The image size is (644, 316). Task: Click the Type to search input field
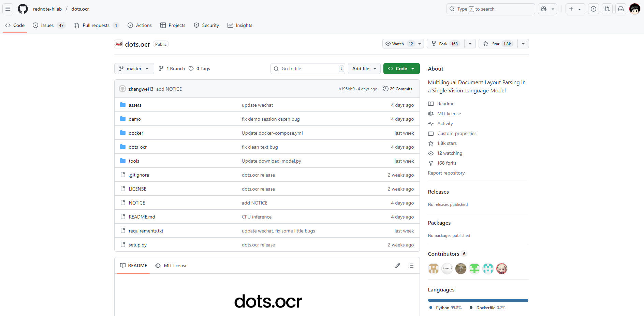point(490,9)
